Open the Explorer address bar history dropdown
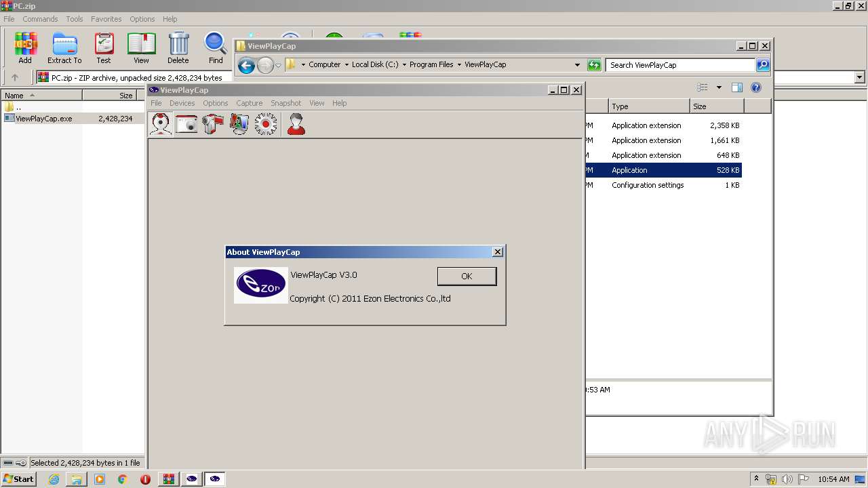Image resolution: width=868 pixels, height=488 pixels. 577,65
